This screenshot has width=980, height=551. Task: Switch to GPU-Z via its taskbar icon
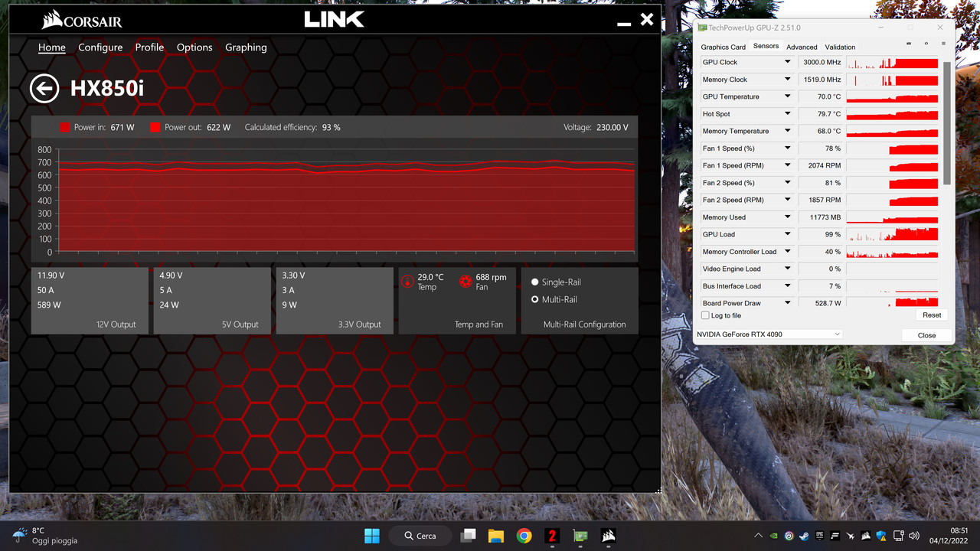[x=580, y=536]
